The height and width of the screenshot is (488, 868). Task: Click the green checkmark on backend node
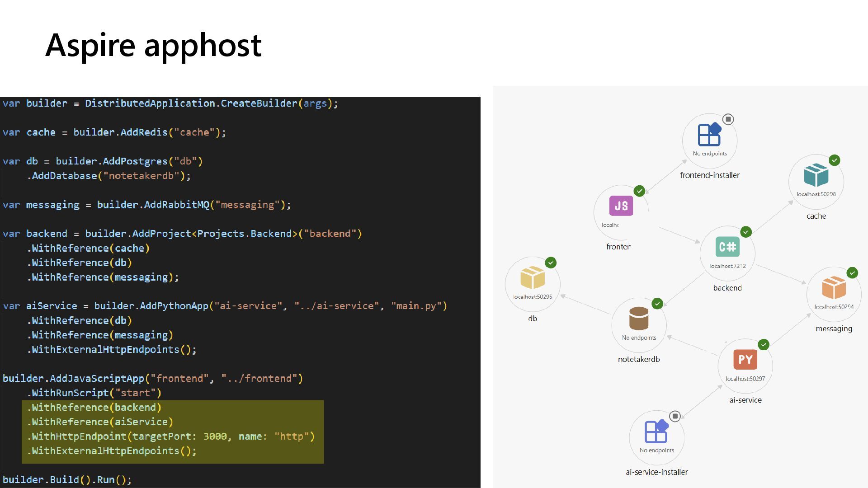click(x=746, y=232)
